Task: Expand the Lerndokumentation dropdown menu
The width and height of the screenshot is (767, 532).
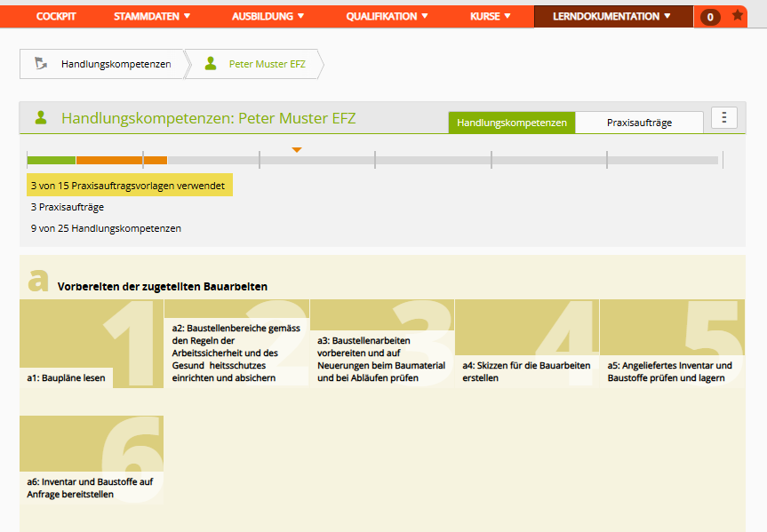Action: click(x=614, y=17)
